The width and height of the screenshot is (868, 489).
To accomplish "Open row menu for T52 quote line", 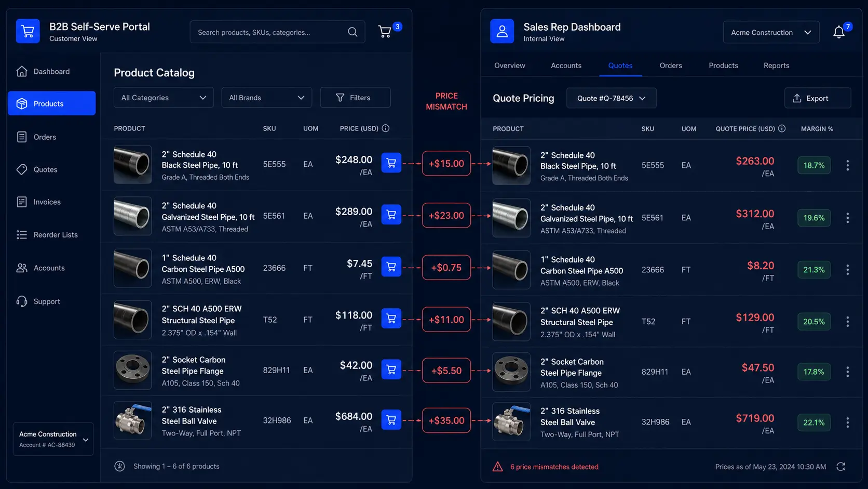I will pyautogui.click(x=848, y=322).
